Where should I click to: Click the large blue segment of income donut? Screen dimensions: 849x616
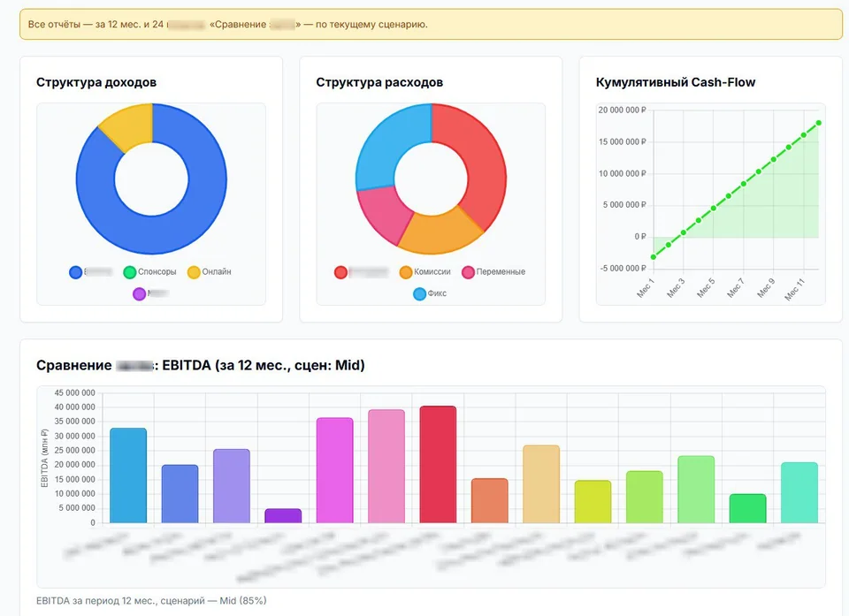(x=179, y=227)
